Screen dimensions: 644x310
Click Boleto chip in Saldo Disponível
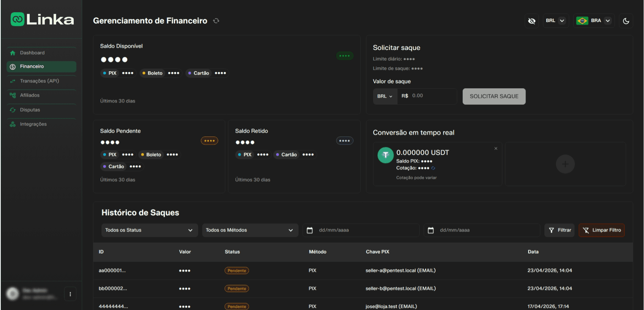pyautogui.click(x=161, y=73)
